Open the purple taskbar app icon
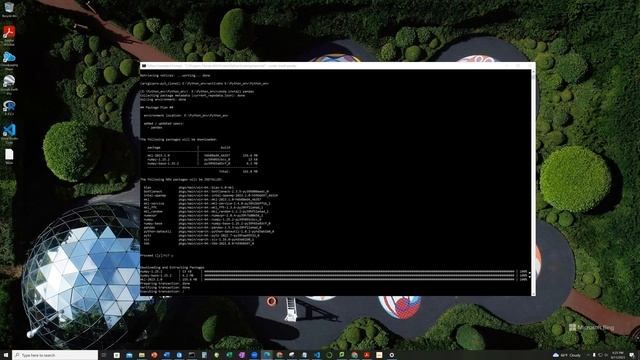The height and width of the screenshot is (360, 640). (242, 355)
